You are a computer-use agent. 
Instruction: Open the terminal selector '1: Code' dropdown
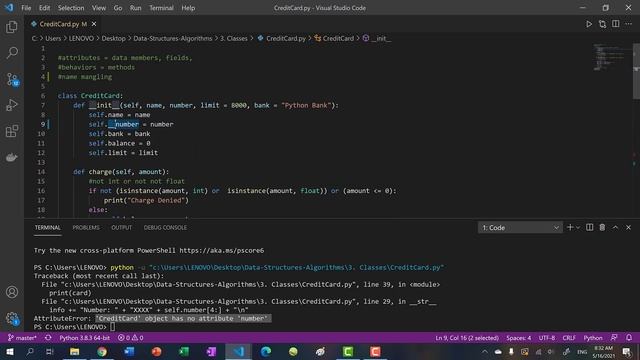520,227
